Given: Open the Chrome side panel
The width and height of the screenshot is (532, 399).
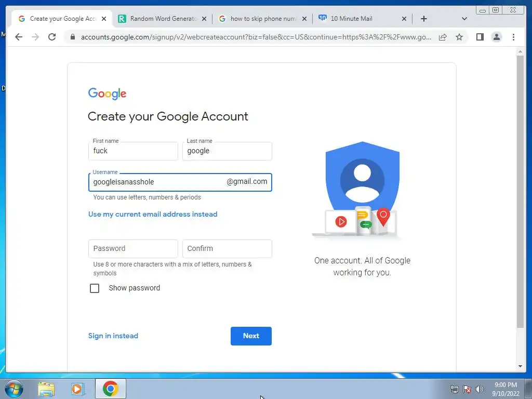Looking at the screenshot, I should point(480,37).
